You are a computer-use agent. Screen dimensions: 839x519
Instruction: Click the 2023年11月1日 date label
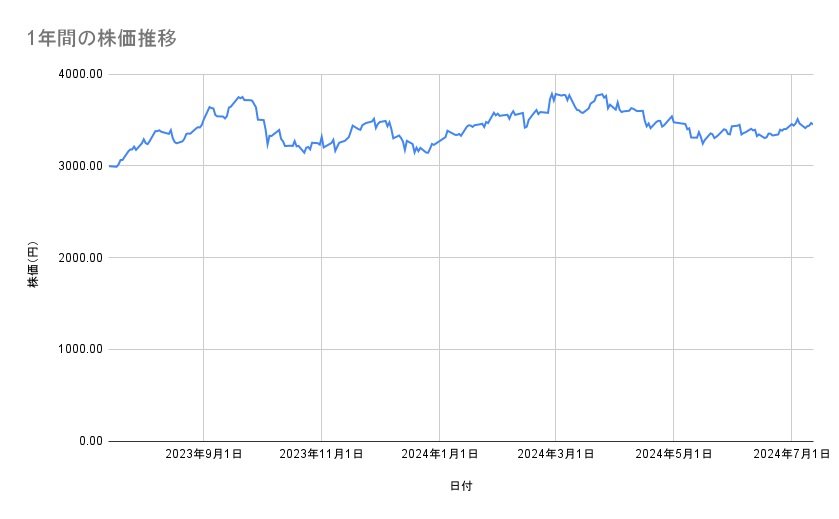coord(321,454)
